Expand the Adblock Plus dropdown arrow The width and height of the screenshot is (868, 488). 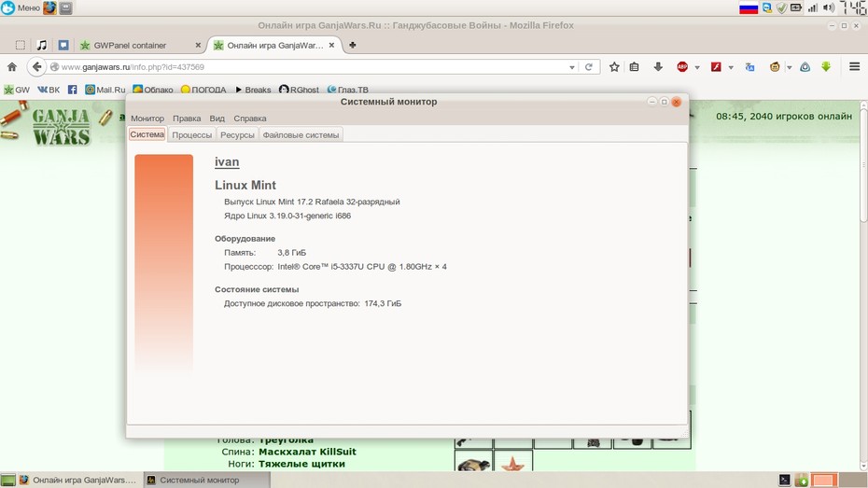pos(697,67)
